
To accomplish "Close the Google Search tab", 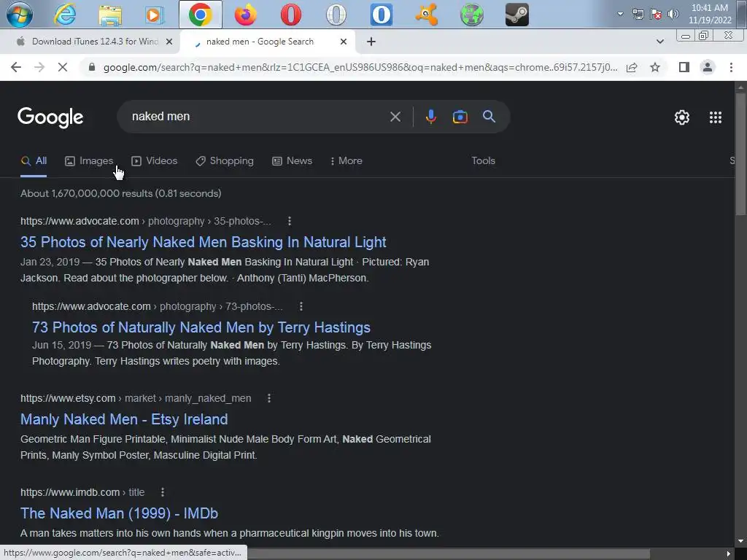I will coord(344,42).
